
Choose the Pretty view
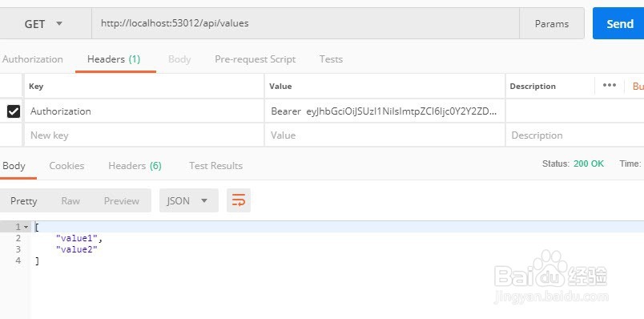23,200
